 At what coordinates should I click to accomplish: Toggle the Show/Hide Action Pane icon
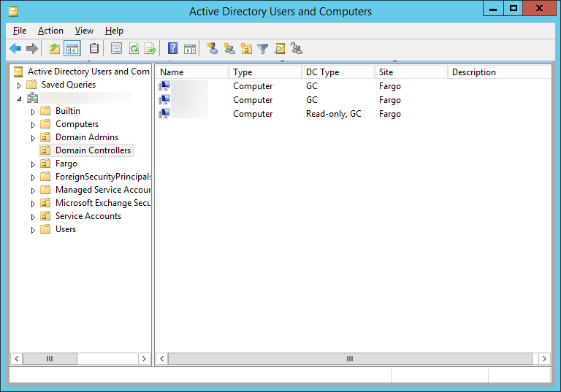point(190,48)
